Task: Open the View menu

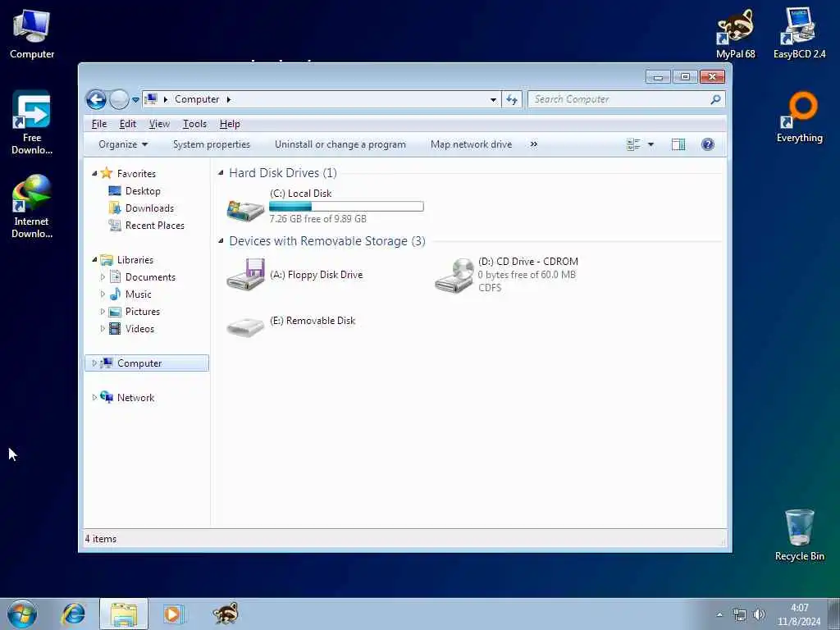Action: click(159, 124)
